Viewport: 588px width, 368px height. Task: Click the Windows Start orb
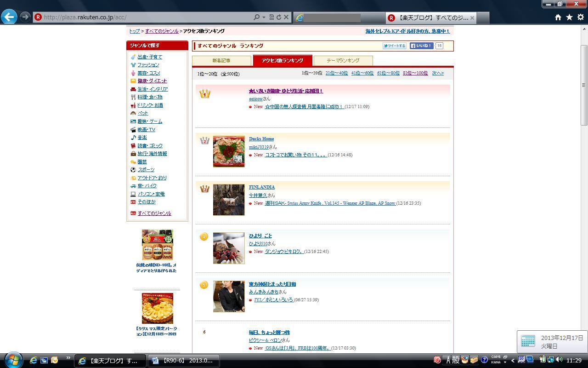pyautogui.click(x=13, y=360)
